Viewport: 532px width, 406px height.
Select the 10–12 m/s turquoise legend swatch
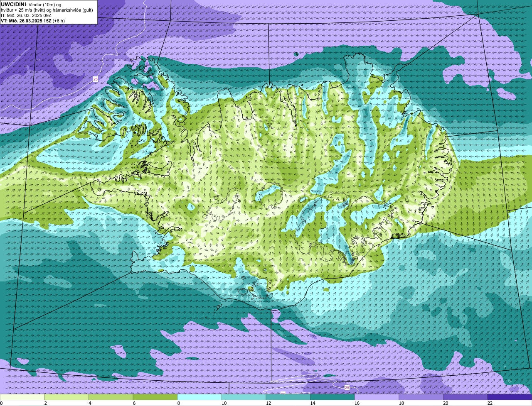244,397
